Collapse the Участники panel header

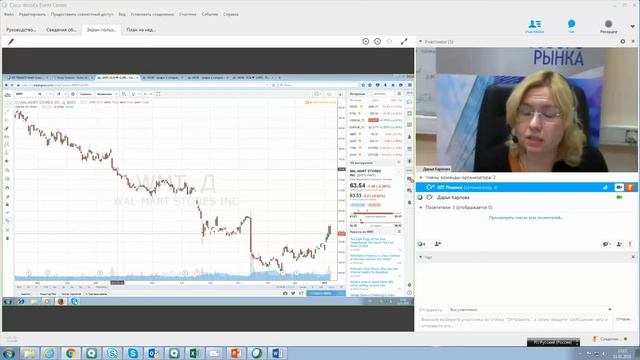point(420,42)
